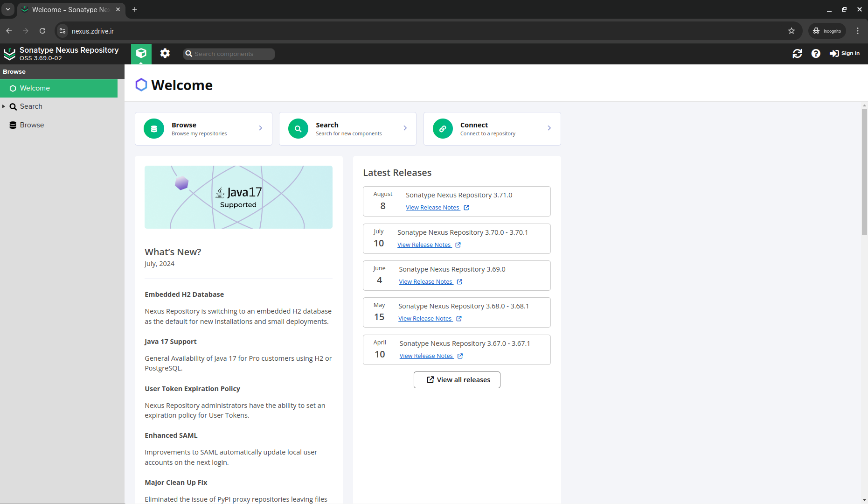Bookmark this page with the star icon
Screen dimensions: 868x504
click(x=792, y=31)
